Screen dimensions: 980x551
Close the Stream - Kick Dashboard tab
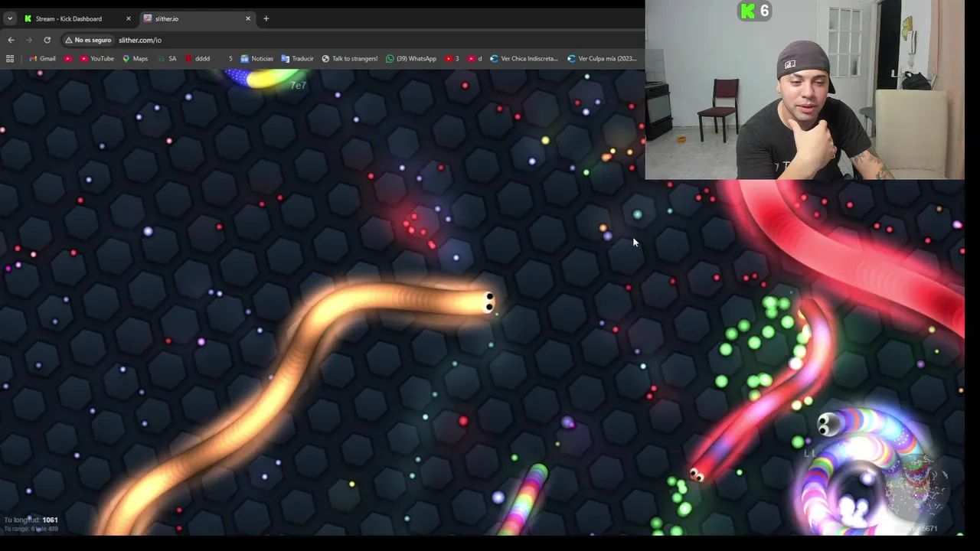128,18
